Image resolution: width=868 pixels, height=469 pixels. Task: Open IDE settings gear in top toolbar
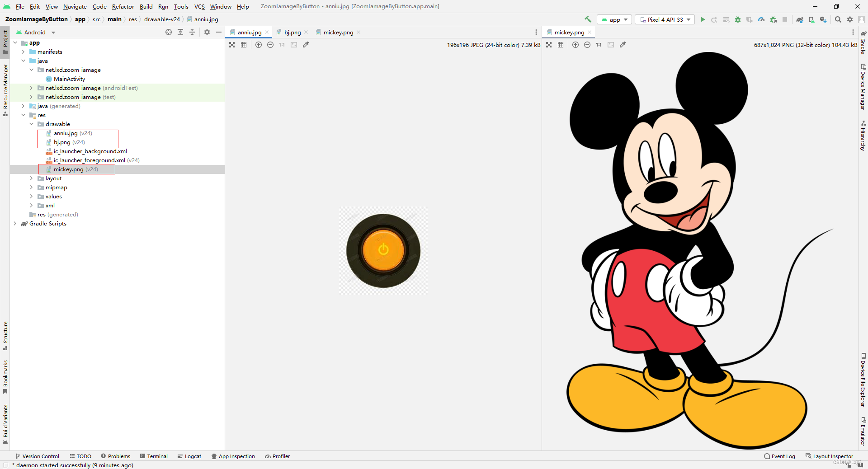(x=850, y=19)
